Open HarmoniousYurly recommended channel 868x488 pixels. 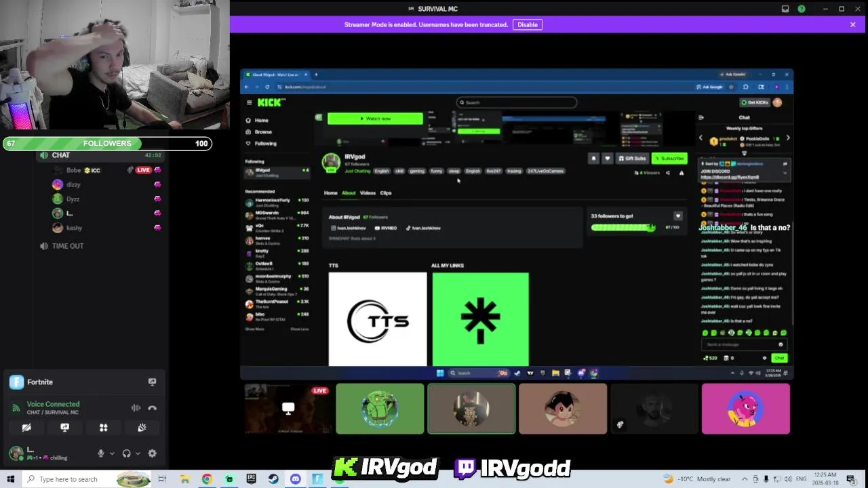pyautogui.click(x=277, y=203)
